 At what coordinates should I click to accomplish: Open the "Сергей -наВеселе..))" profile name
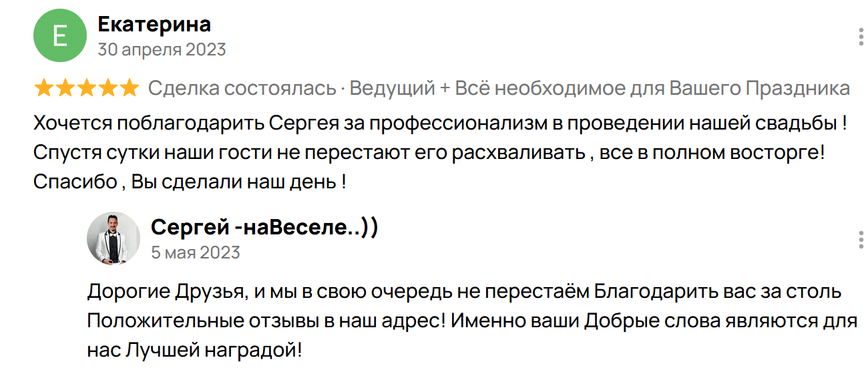[264, 227]
